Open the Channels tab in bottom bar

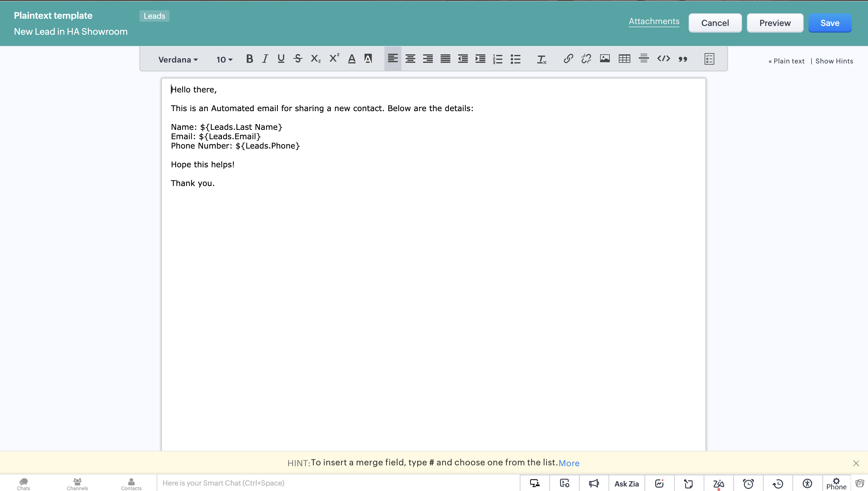click(77, 483)
